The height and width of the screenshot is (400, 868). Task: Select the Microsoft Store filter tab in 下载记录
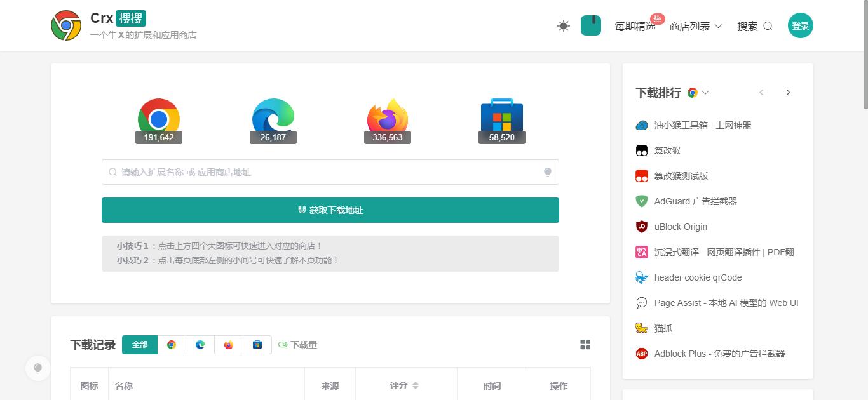click(x=257, y=345)
